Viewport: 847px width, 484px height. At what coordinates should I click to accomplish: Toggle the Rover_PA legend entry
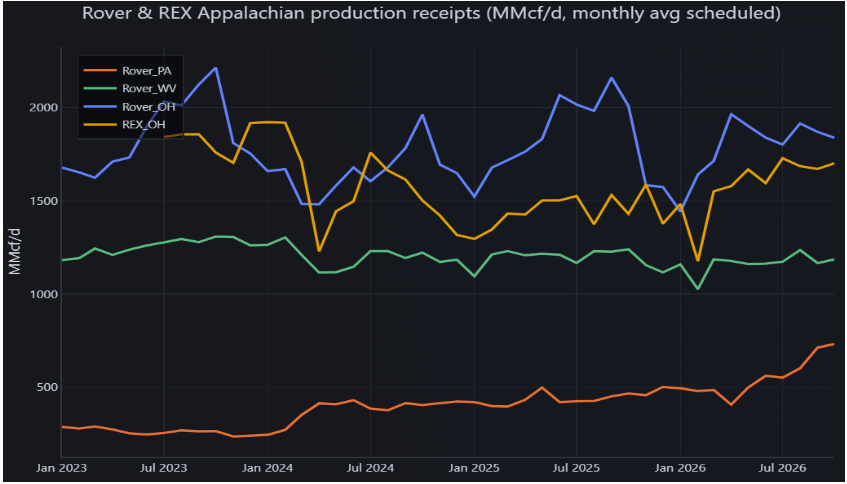(128, 70)
